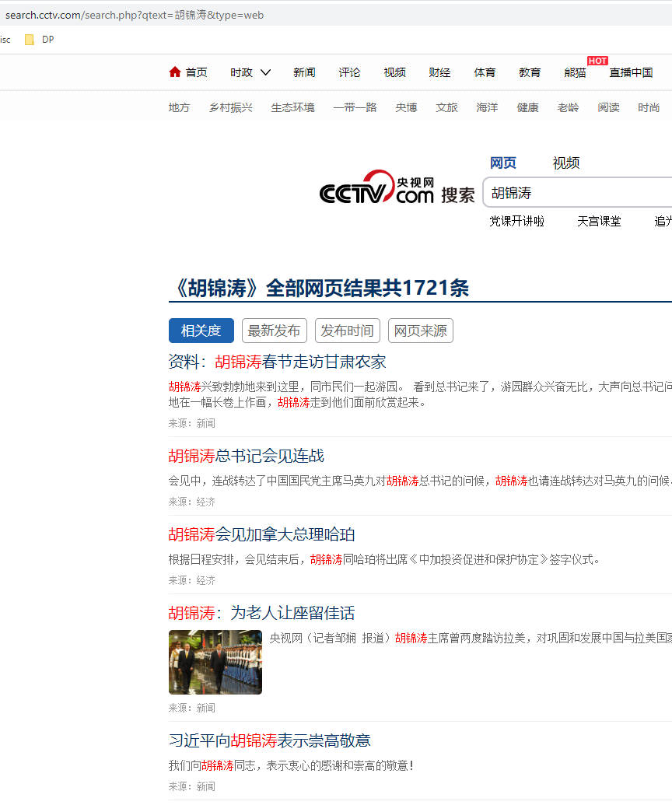Image resolution: width=672 pixels, height=805 pixels.
Task: Focus the search box containing 胡锦涛
Action: 578,193
